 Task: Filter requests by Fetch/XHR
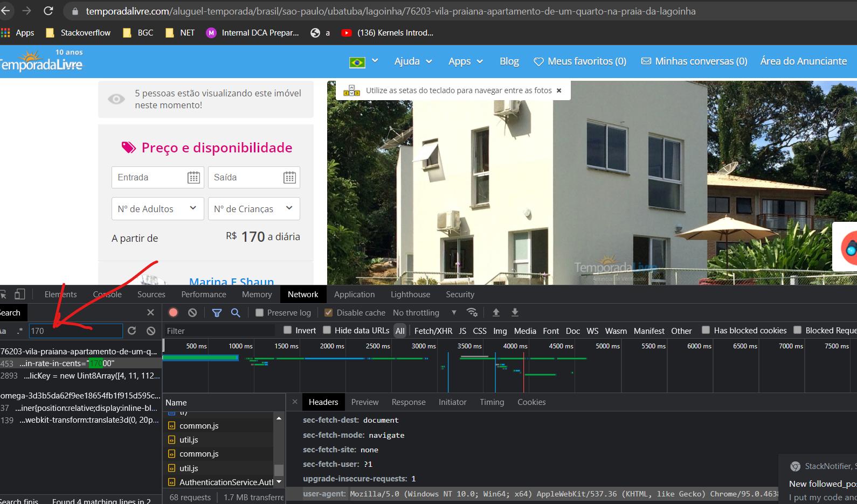pos(433,331)
